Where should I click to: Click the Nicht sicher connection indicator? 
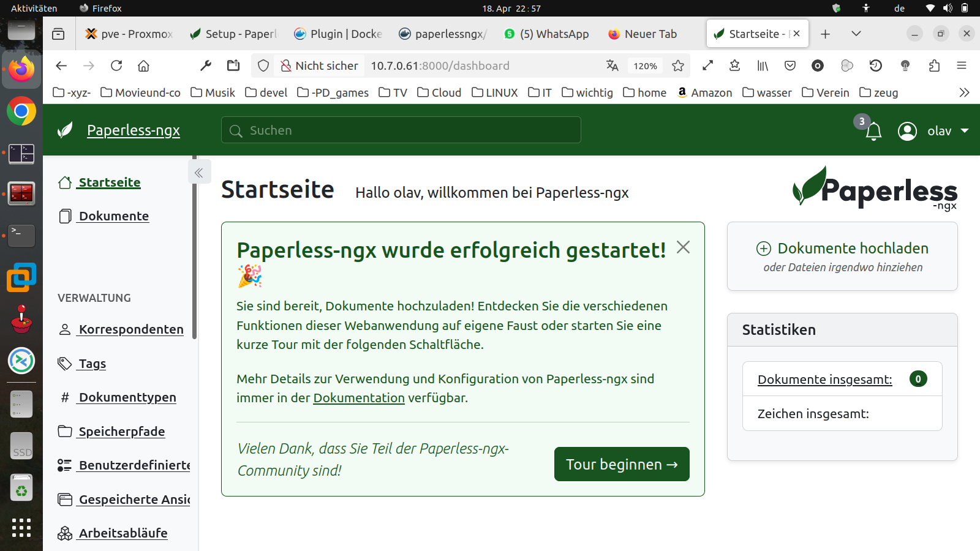pos(319,66)
